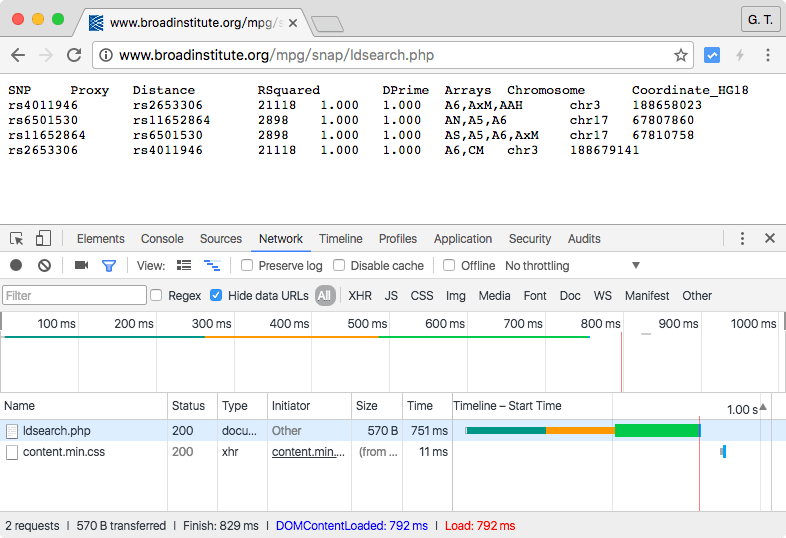The image size is (786, 538).
Task: Filter requests by XHR type
Action: (360, 296)
